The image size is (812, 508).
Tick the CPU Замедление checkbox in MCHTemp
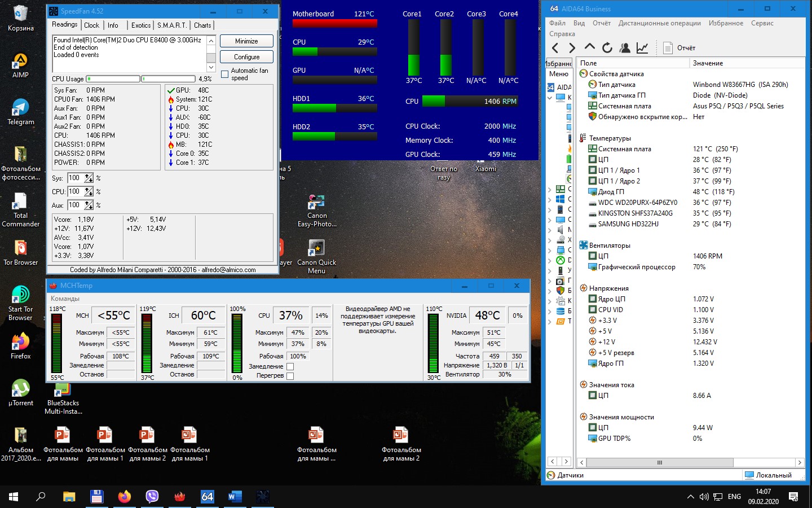(x=290, y=366)
